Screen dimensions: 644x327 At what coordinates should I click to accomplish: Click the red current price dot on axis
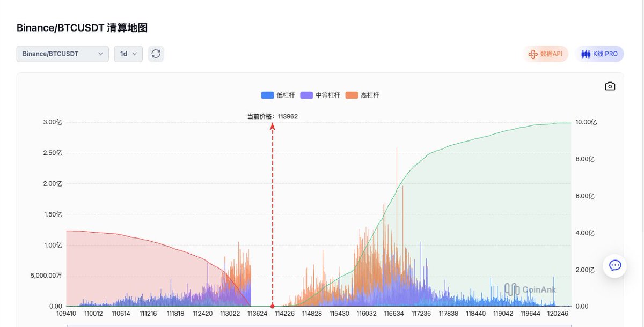(x=273, y=306)
